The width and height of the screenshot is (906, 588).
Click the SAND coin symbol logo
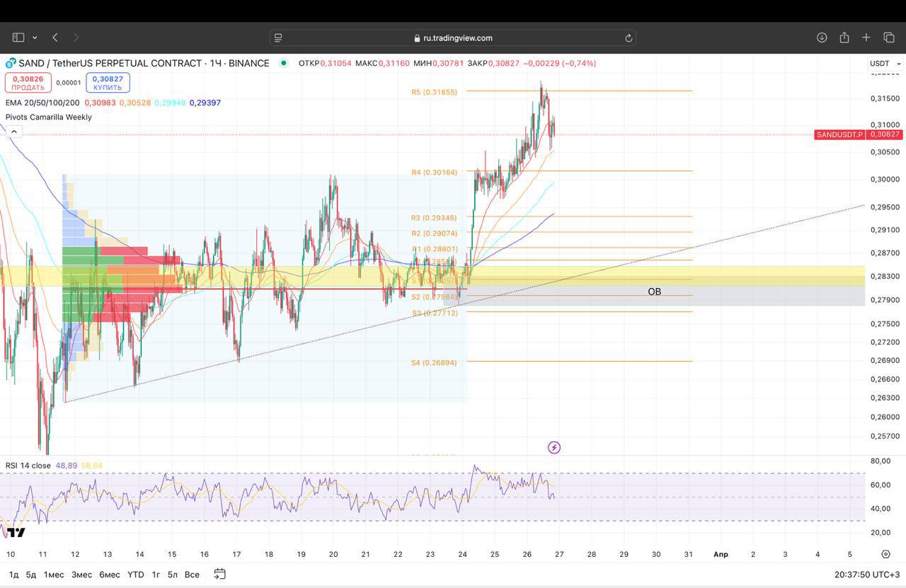(x=11, y=63)
